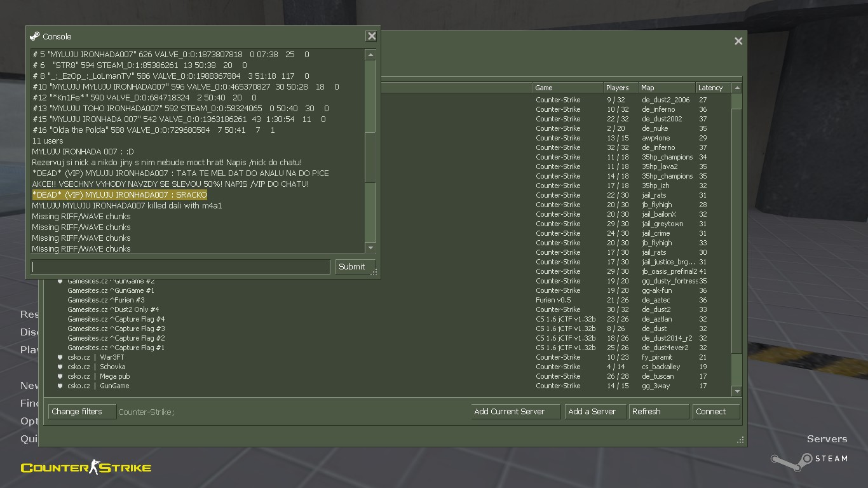868x488 pixels.
Task: Sort servers by Map column header
Action: (x=667, y=88)
